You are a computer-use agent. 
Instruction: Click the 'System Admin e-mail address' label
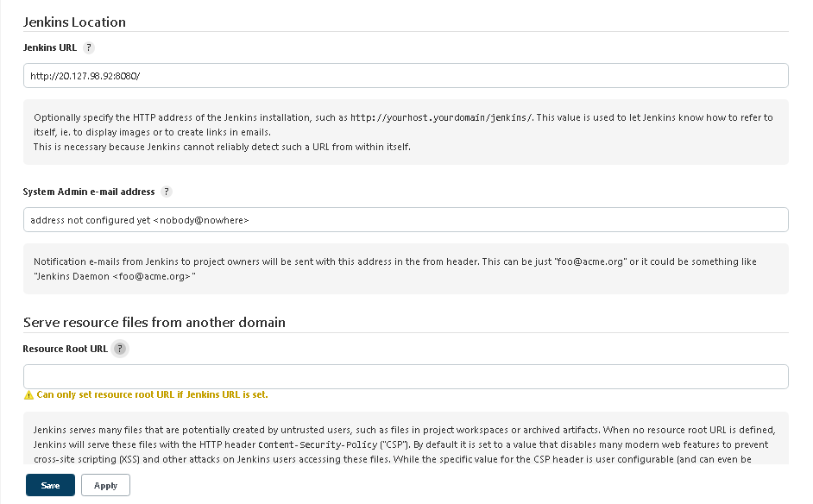click(x=89, y=192)
